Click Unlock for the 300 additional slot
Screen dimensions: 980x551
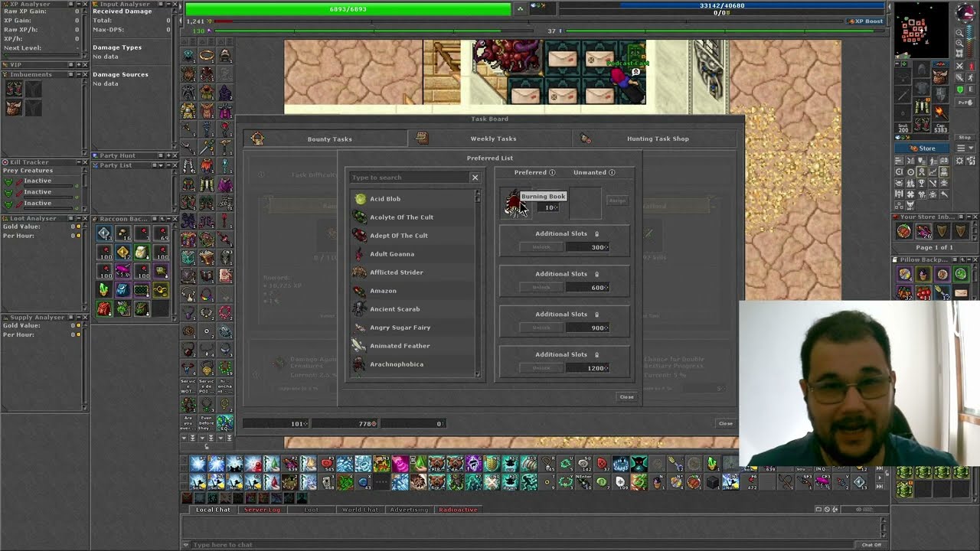point(541,247)
